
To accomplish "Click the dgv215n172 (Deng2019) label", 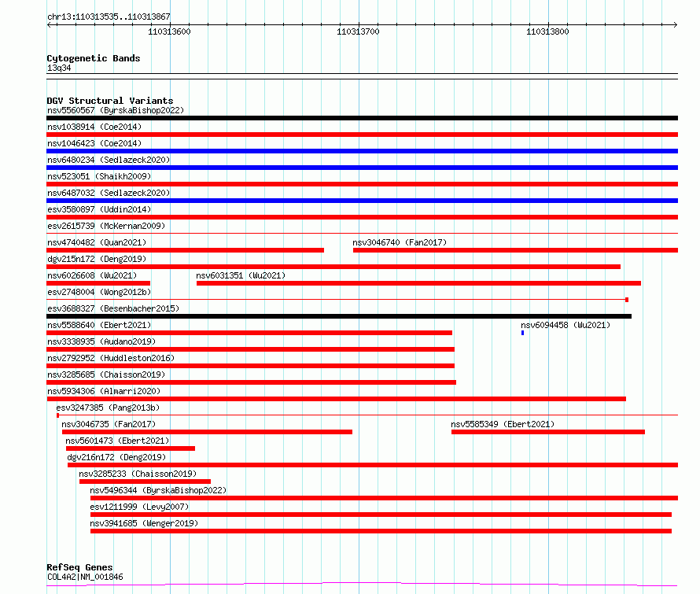I will (97, 259).
